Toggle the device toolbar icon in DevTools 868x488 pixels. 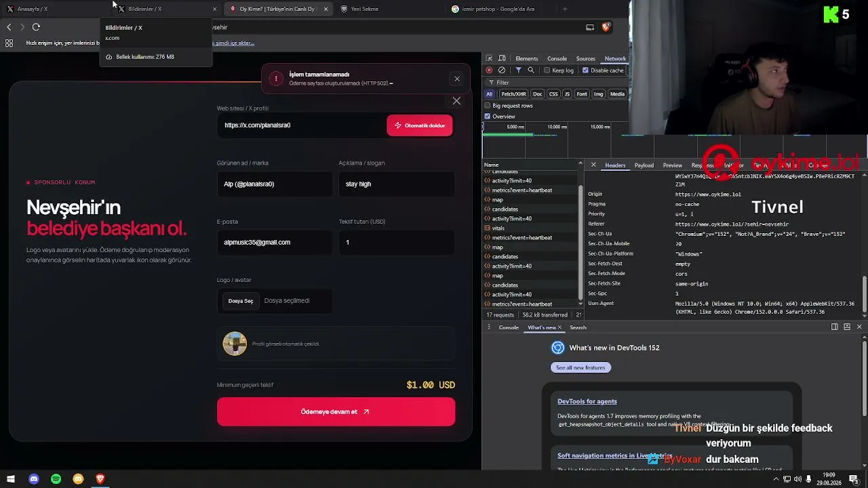coord(502,59)
